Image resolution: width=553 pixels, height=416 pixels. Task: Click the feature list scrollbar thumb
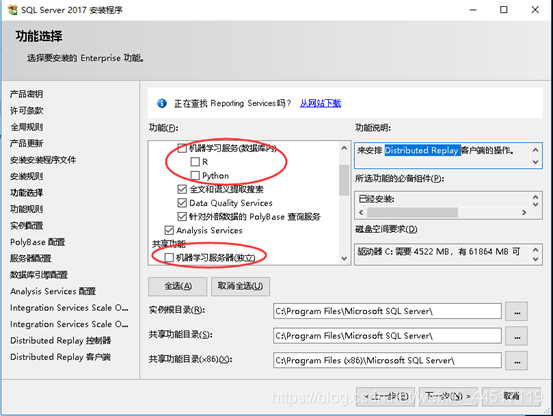pos(344,180)
